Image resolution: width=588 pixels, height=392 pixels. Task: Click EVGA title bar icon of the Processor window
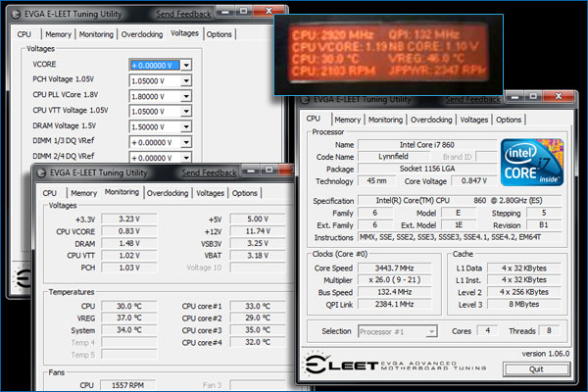click(305, 100)
